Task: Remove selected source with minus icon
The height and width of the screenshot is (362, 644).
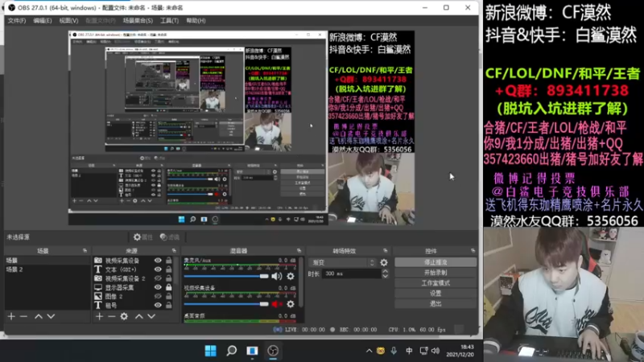Action: 111,316
